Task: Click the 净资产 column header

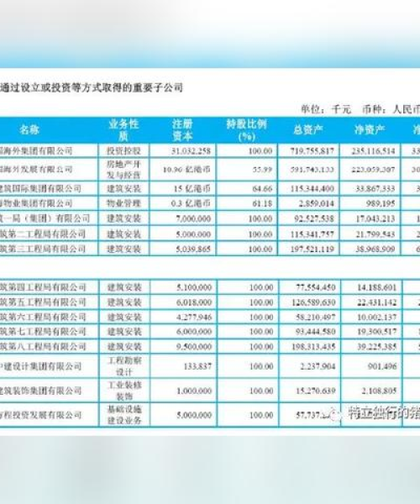Action: coord(370,130)
